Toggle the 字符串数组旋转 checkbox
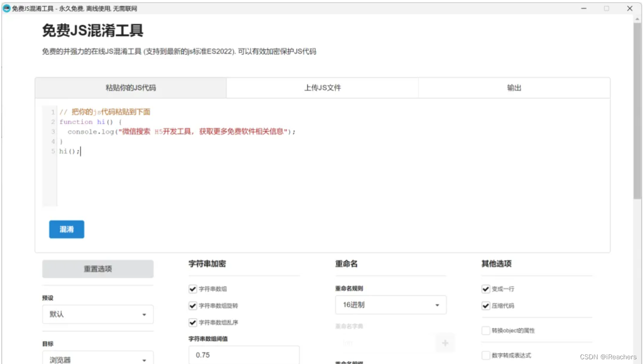Image resolution: width=644 pixels, height=364 pixels. pos(193,306)
